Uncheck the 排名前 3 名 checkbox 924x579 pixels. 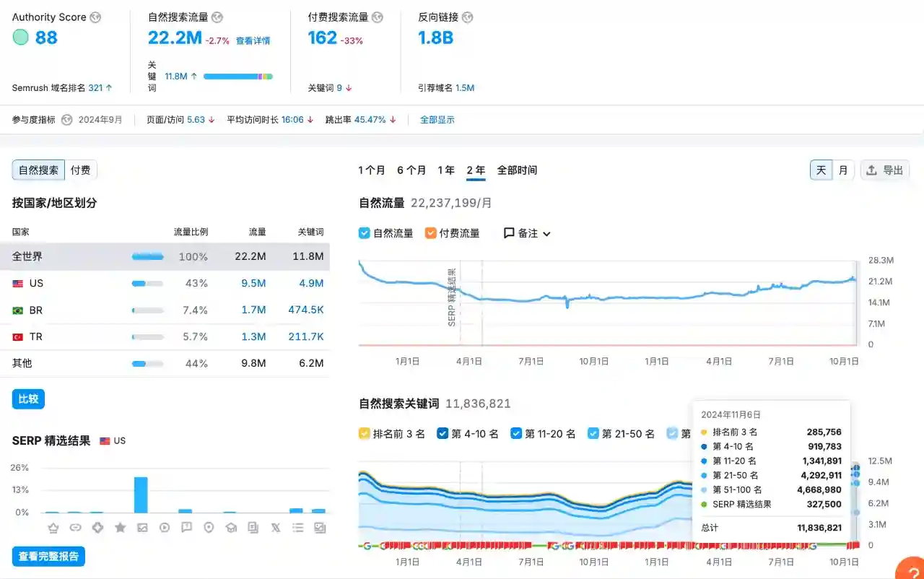(x=365, y=434)
